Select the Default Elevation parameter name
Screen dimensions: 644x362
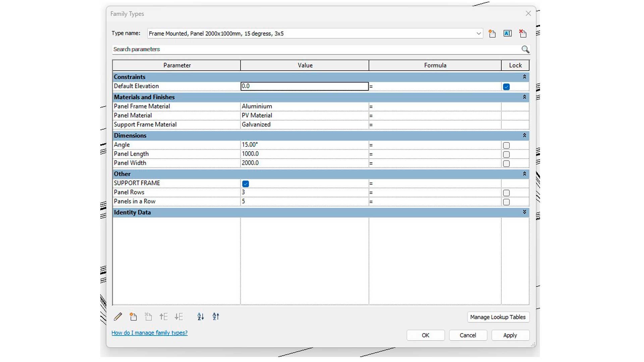pos(136,86)
